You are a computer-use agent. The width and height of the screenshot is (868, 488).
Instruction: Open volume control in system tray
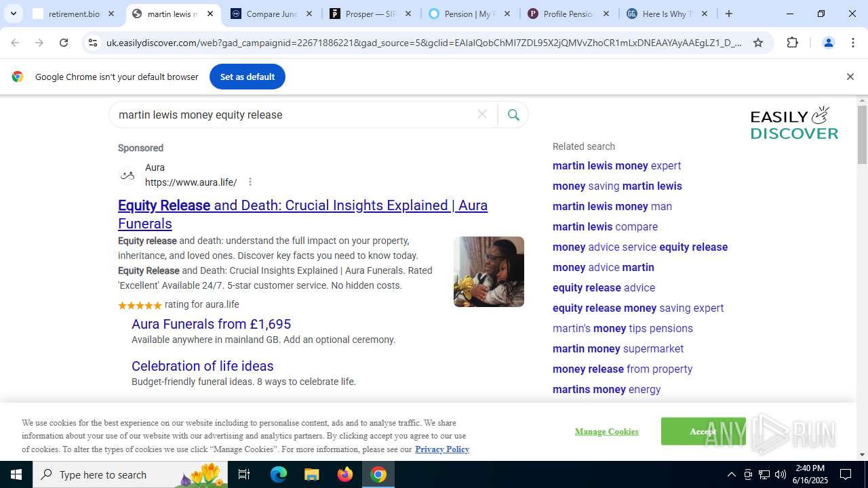coord(781,474)
